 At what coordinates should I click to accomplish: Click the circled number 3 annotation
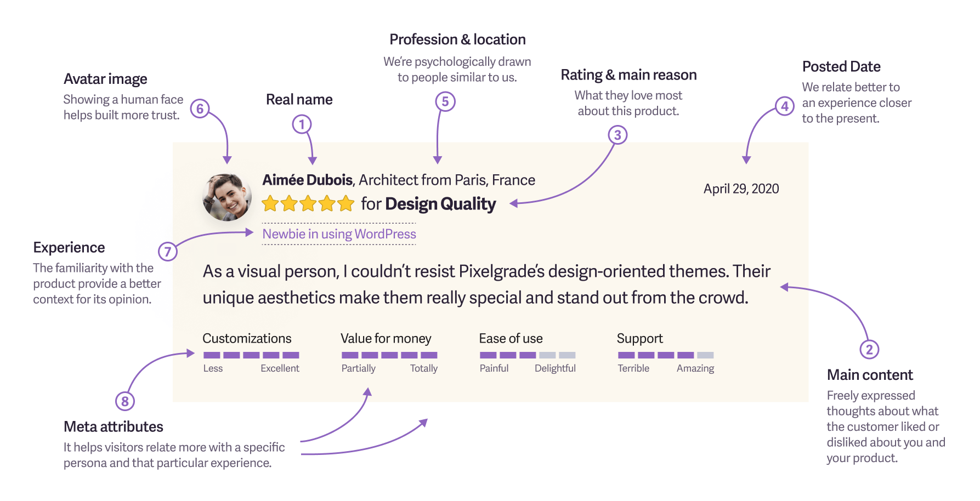point(618,135)
